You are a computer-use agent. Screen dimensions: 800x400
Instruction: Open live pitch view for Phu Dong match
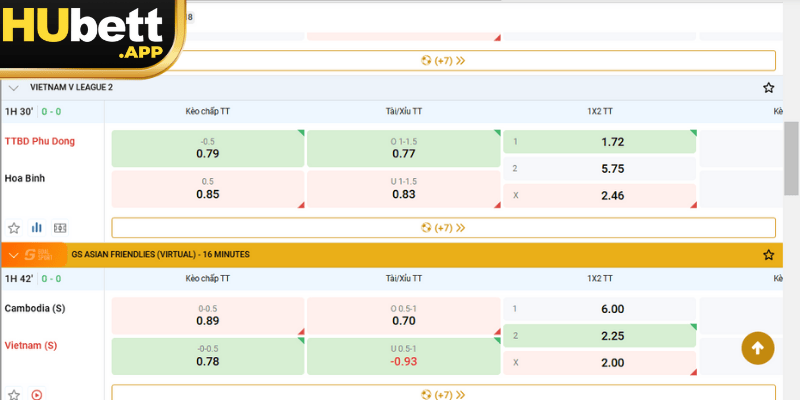pyautogui.click(x=60, y=228)
